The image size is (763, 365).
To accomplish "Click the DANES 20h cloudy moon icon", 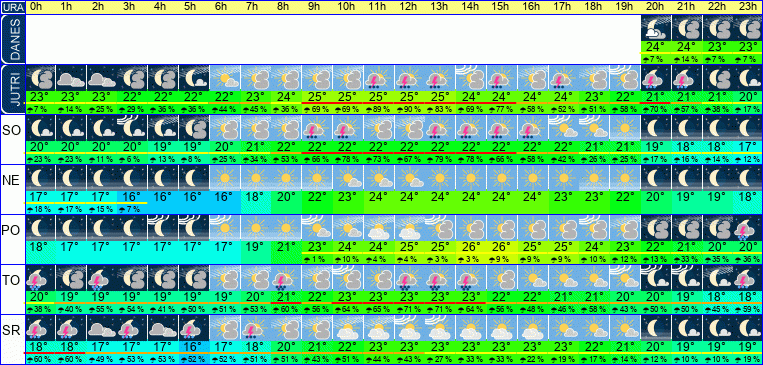I will click(x=656, y=28).
